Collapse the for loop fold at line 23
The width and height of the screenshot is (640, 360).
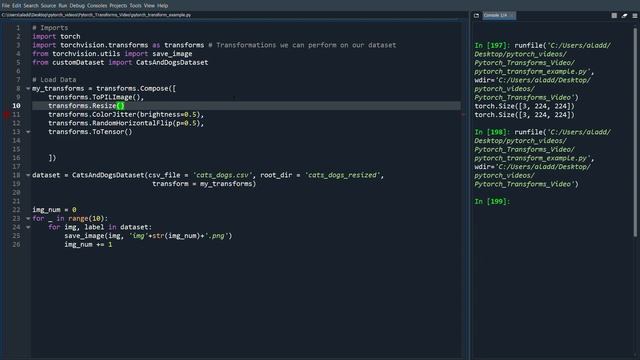[28, 218]
